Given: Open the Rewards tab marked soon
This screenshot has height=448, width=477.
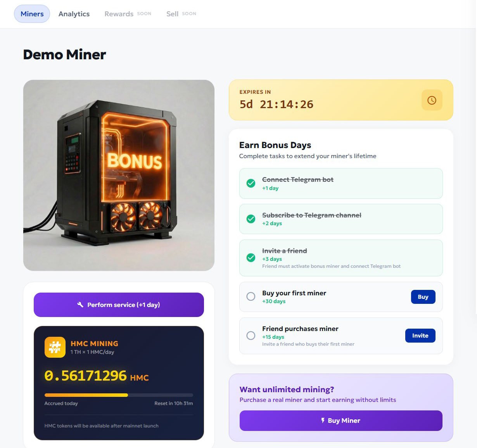Looking at the screenshot, I should pyautogui.click(x=128, y=14).
